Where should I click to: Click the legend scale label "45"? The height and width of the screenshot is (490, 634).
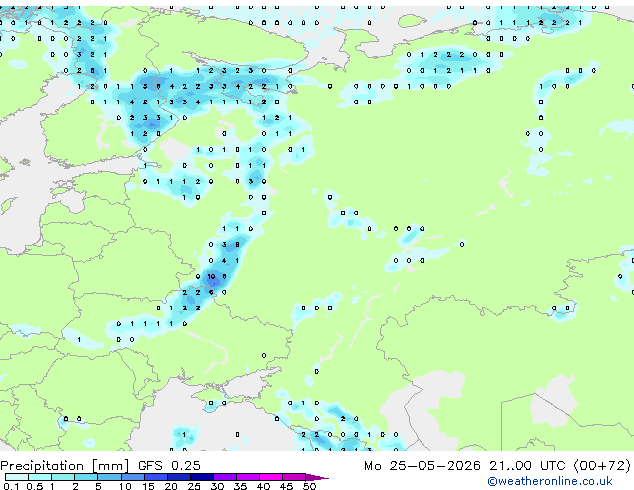coord(286,486)
